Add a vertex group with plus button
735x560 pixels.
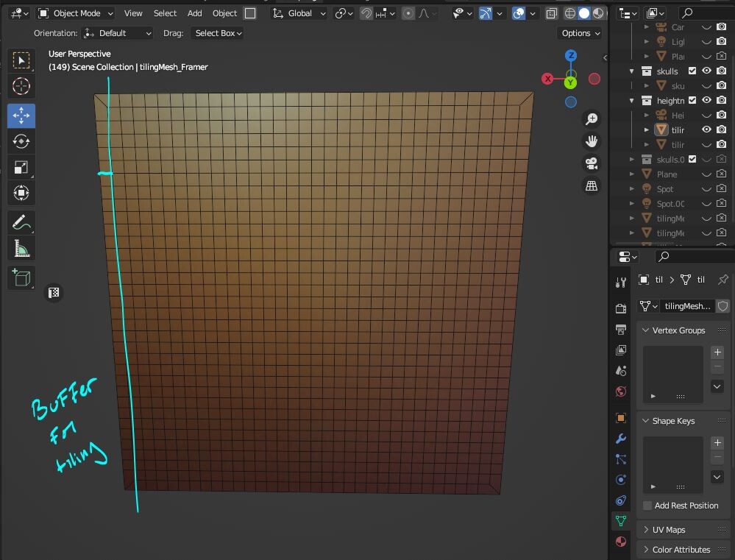point(717,352)
